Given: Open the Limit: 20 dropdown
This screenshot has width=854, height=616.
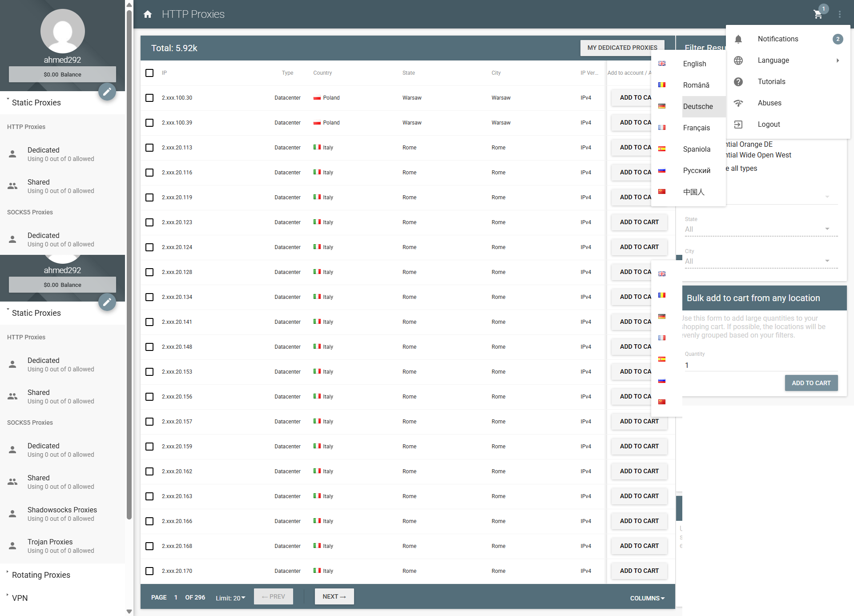Looking at the screenshot, I should pos(230,598).
